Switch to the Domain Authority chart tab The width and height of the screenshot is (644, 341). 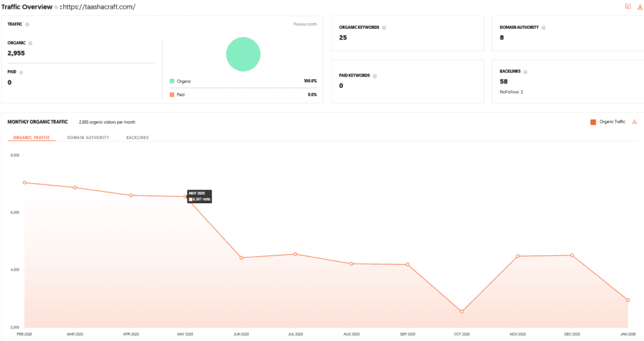pyautogui.click(x=88, y=137)
